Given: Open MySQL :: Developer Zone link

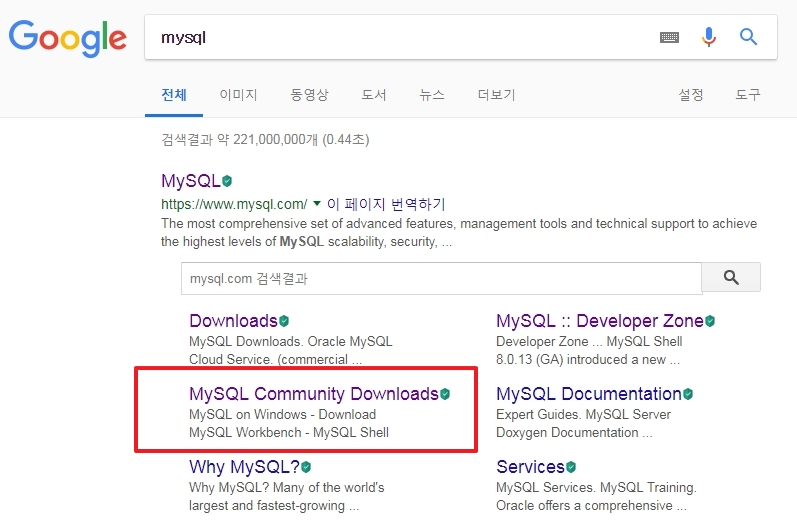Looking at the screenshot, I should point(600,321).
